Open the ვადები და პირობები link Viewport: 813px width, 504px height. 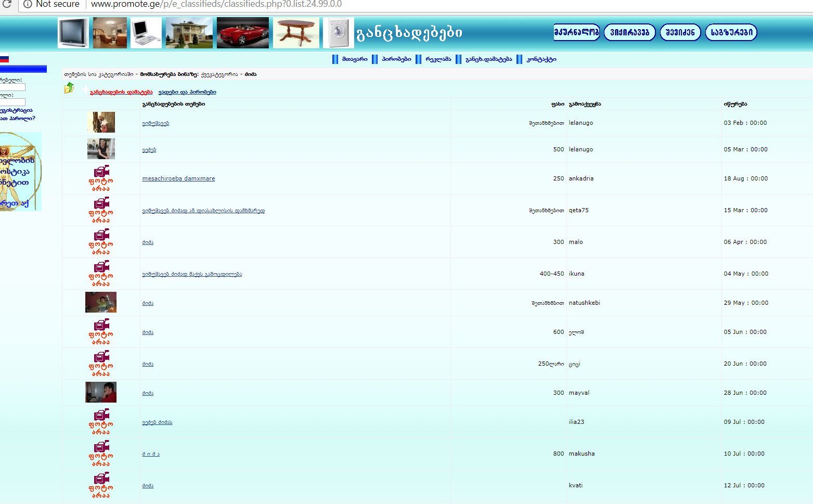click(x=187, y=92)
